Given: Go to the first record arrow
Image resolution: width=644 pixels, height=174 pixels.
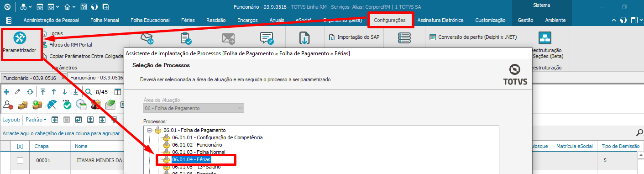Looking at the screenshot, I should point(42,92).
